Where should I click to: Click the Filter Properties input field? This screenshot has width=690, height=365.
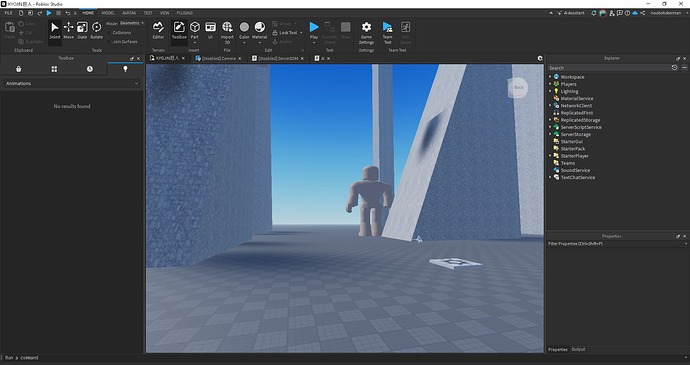614,243
